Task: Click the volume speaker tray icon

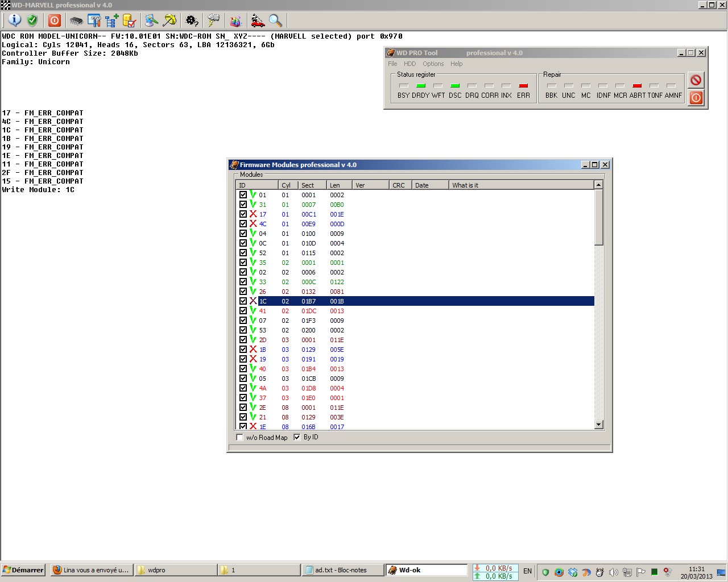Action: click(x=613, y=572)
